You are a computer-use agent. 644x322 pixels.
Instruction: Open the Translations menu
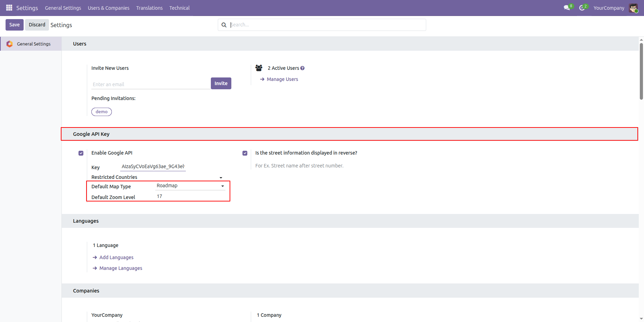coord(149,8)
